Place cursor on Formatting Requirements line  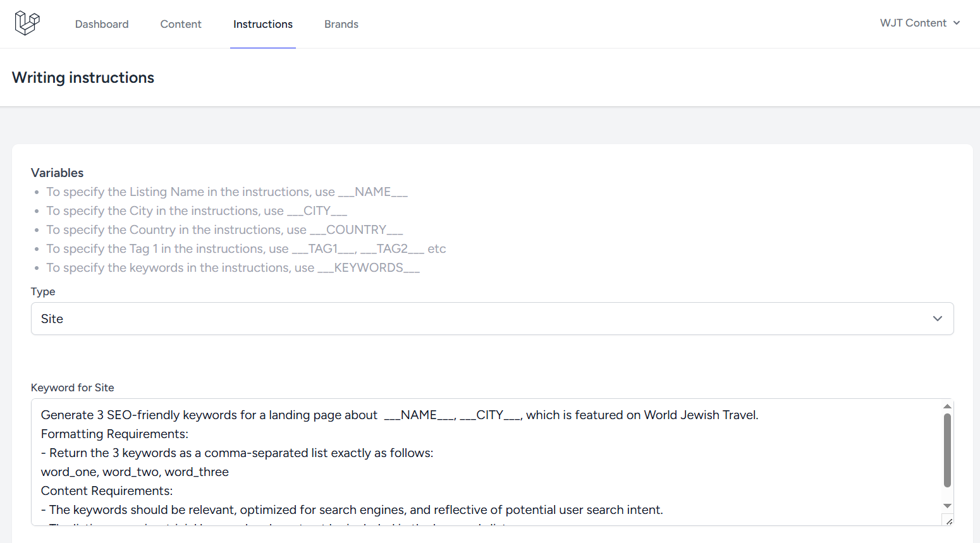click(114, 434)
